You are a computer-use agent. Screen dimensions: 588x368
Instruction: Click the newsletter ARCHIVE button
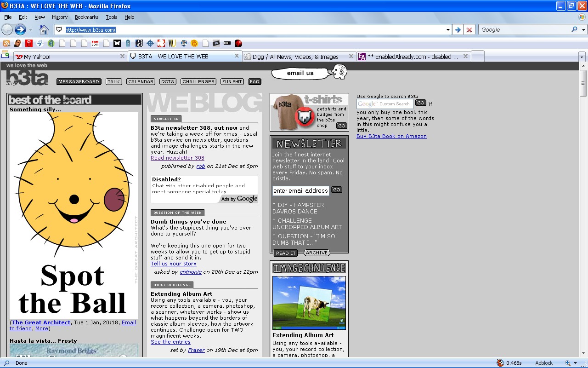317,253
